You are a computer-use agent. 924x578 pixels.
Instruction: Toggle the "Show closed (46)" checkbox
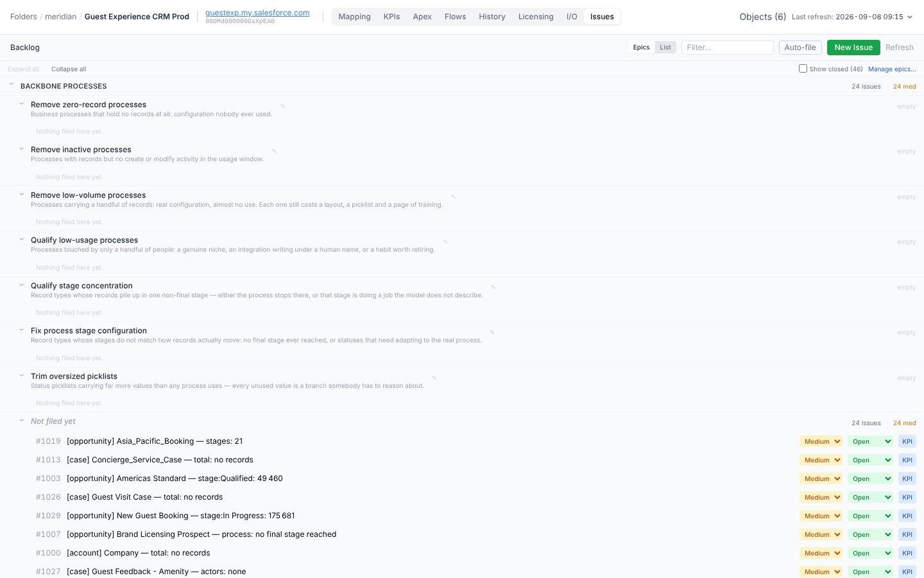803,68
